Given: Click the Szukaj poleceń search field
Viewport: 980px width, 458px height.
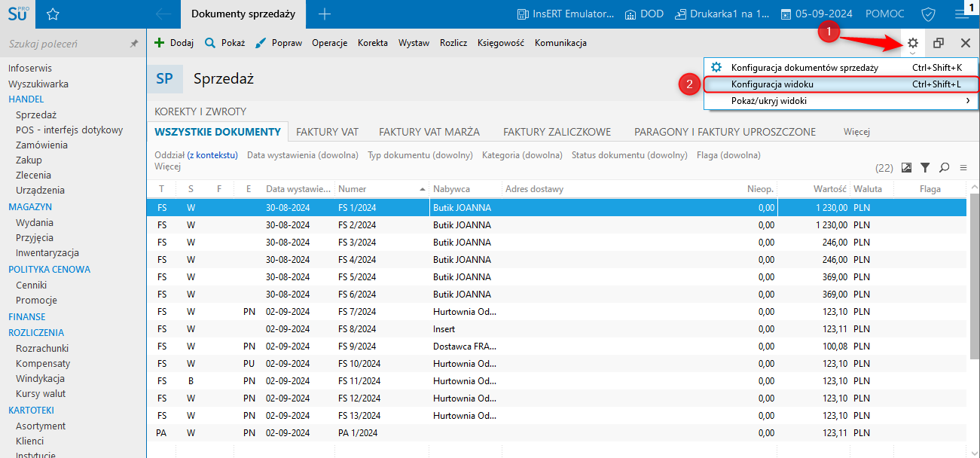Looking at the screenshot, I should (64, 44).
